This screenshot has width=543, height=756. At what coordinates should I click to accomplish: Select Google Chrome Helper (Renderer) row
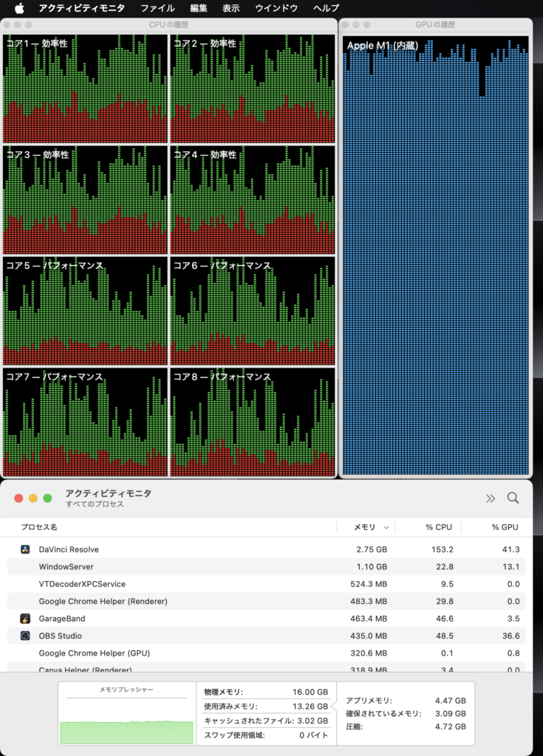point(266,601)
